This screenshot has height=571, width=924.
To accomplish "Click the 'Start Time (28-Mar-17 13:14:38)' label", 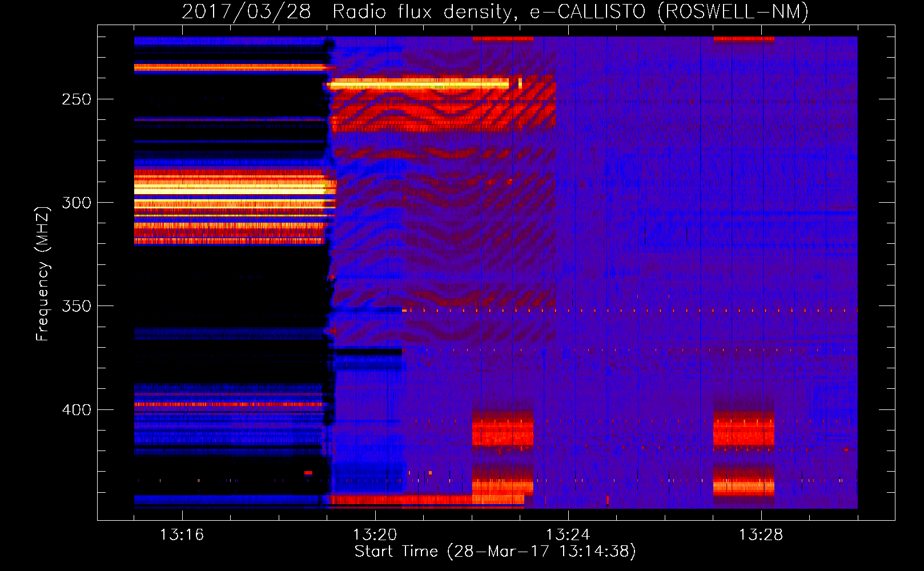I will click(x=495, y=552).
